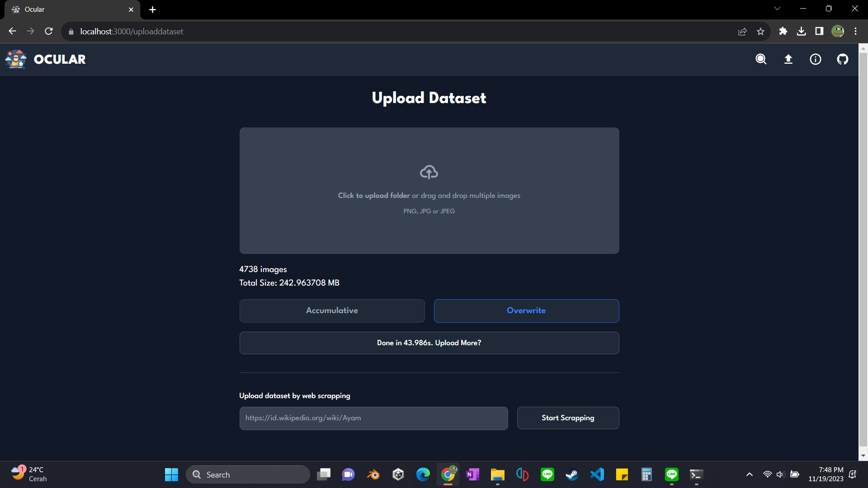This screenshot has width=868, height=488.
Task: Click the Ocular search icon in navbar
Action: (x=761, y=59)
